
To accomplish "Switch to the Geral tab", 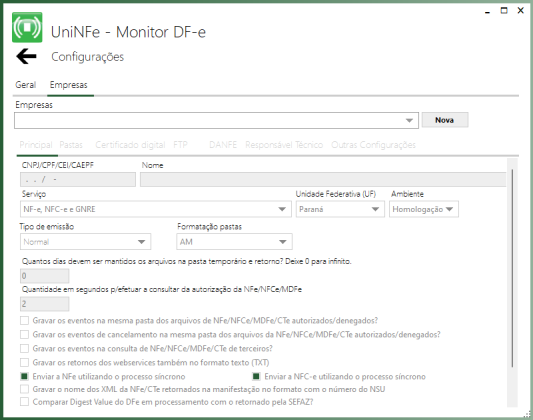I will (x=26, y=85).
